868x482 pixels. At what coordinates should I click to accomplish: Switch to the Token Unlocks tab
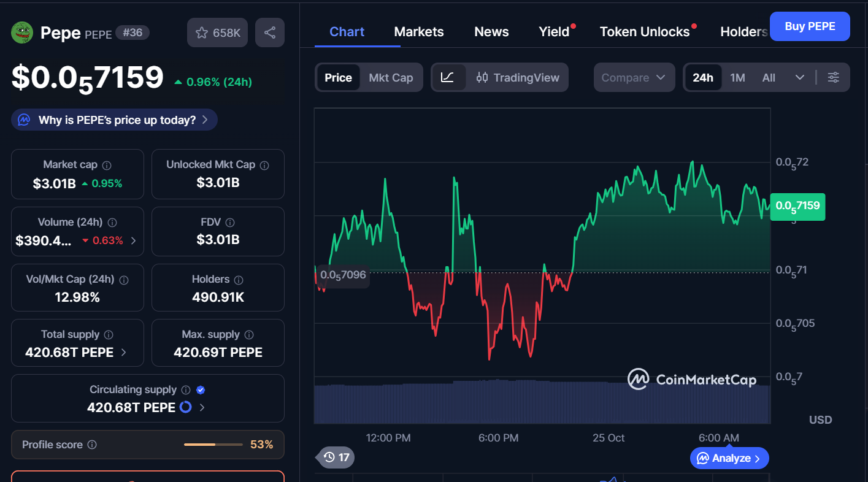[x=645, y=32]
